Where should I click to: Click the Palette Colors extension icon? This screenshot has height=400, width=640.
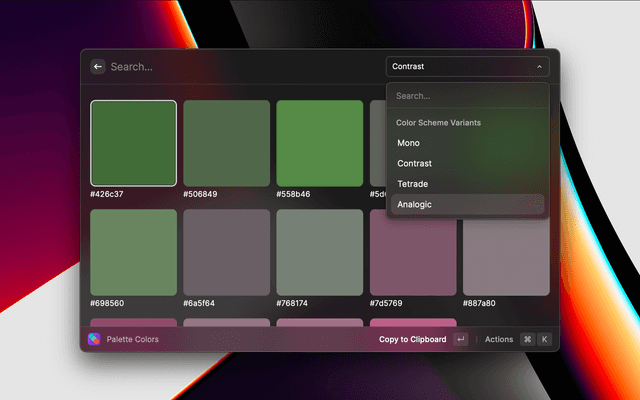[94, 339]
